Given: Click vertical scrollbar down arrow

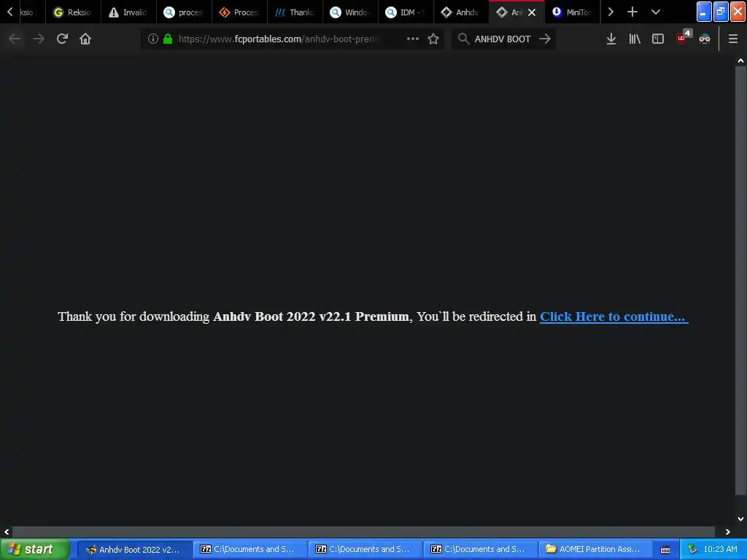Looking at the screenshot, I should point(741,519).
